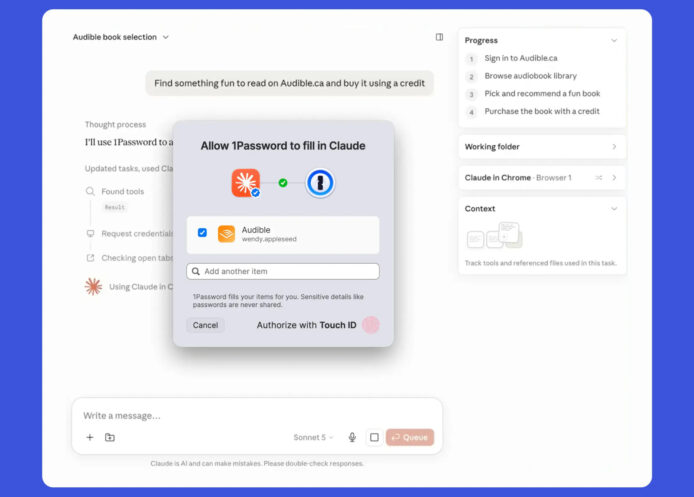Click the shuffle icon beside Browser 1
The image size is (694, 497).
click(x=598, y=177)
